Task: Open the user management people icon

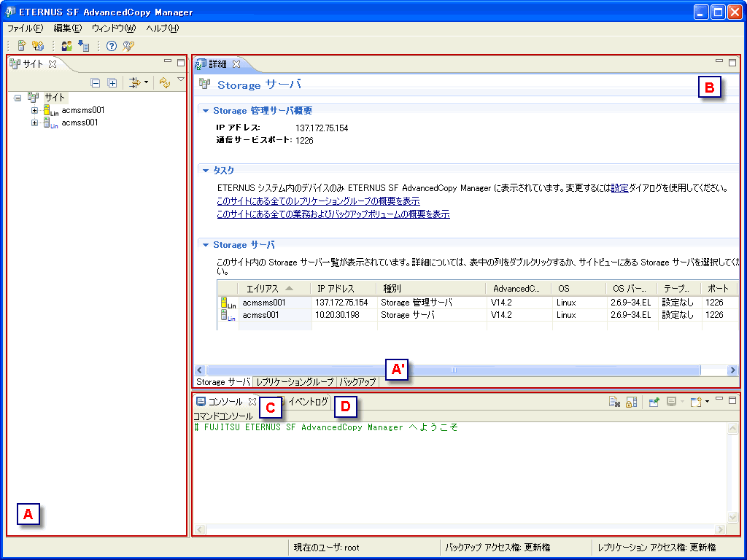Action: point(67,46)
